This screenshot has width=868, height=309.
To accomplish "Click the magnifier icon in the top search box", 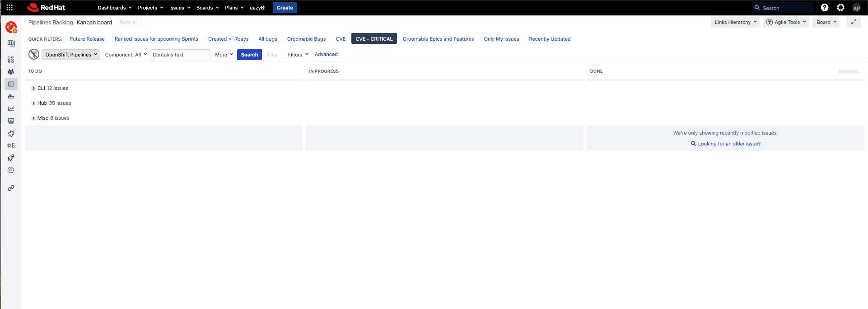I will 757,8.
